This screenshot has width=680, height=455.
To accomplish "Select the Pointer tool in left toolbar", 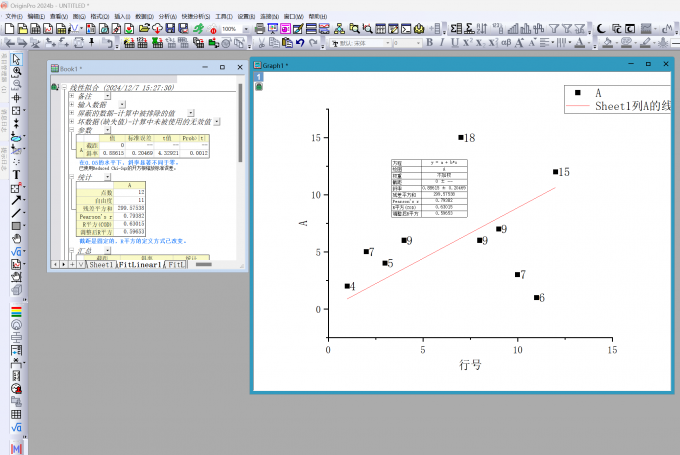I will pyautogui.click(x=16, y=59).
